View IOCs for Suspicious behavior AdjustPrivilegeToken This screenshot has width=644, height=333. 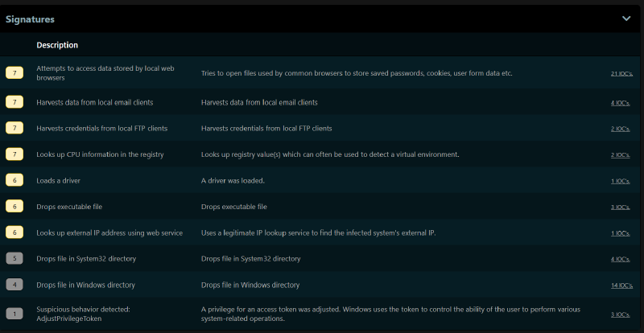coord(621,314)
